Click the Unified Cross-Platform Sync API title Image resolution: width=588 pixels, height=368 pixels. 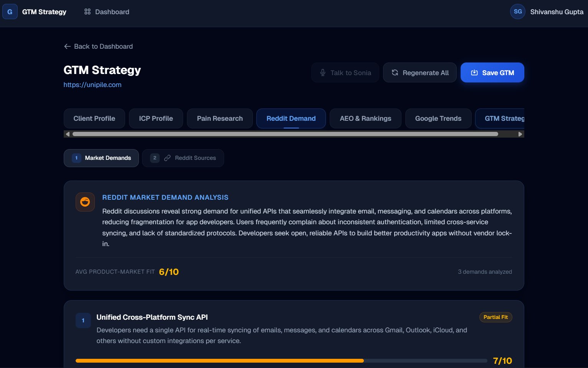point(152,317)
